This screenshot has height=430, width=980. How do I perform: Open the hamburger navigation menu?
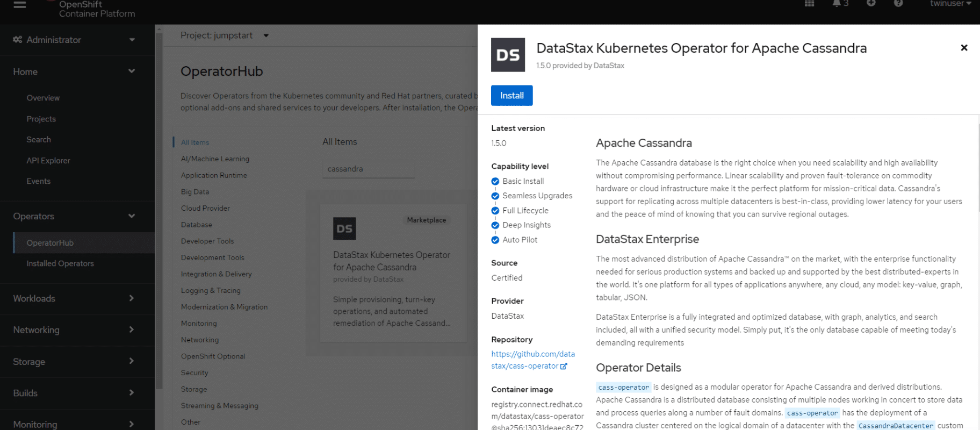(20, 4)
